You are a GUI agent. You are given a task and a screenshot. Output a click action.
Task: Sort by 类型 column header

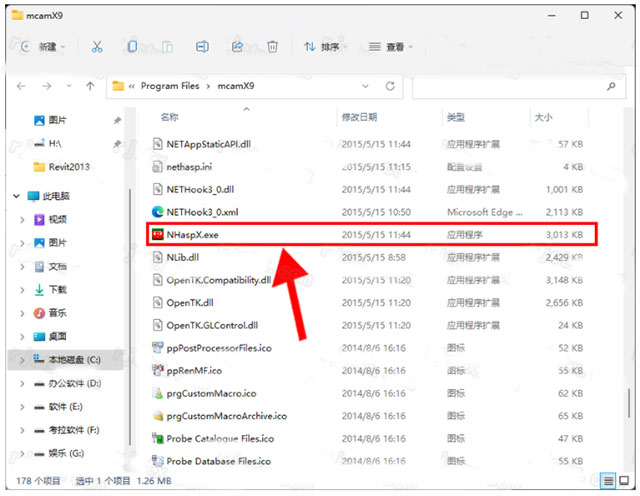pyautogui.click(x=456, y=117)
